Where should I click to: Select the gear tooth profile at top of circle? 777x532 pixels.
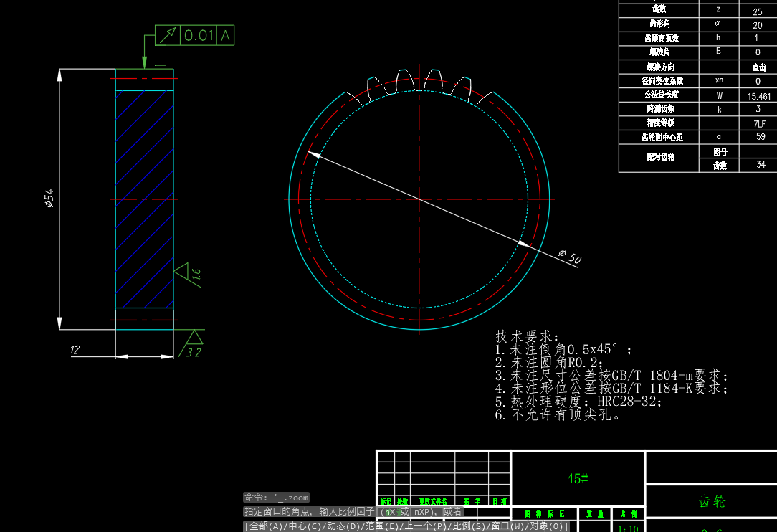click(419, 87)
